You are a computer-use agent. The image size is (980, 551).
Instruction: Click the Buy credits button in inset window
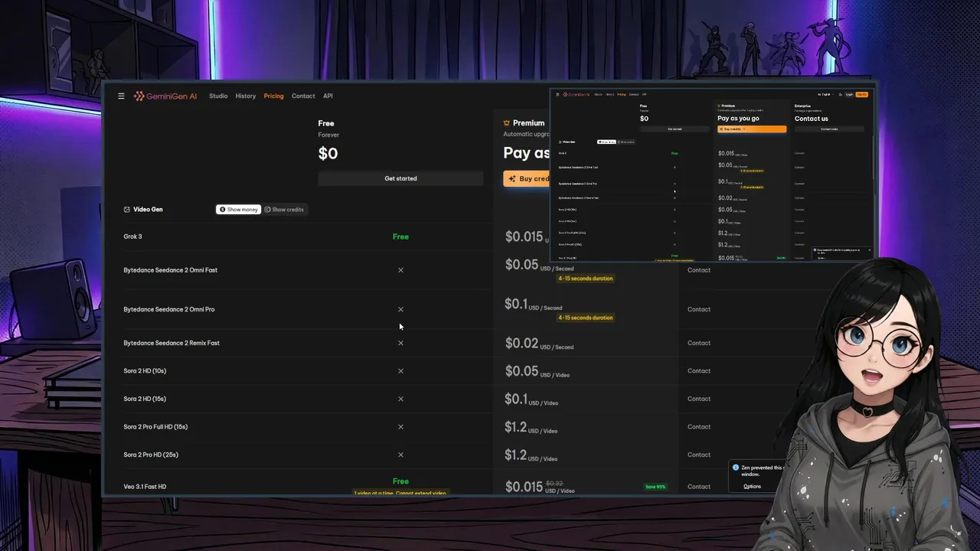tap(752, 129)
